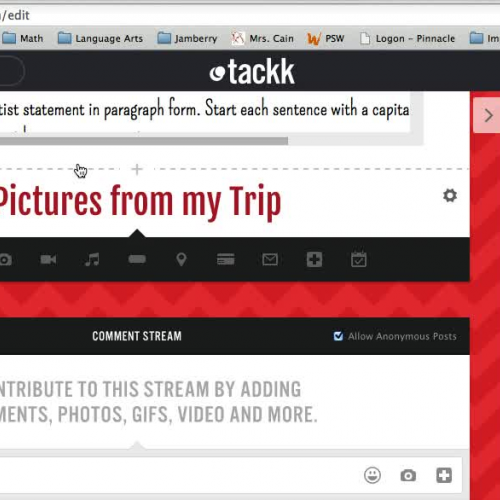Open the Jamberry bookmarks folder
The image size is (500, 500).
click(x=187, y=38)
